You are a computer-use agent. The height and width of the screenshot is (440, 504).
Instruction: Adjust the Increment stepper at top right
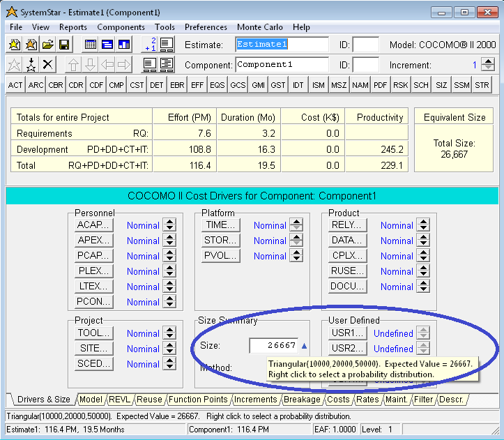click(x=488, y=65)
